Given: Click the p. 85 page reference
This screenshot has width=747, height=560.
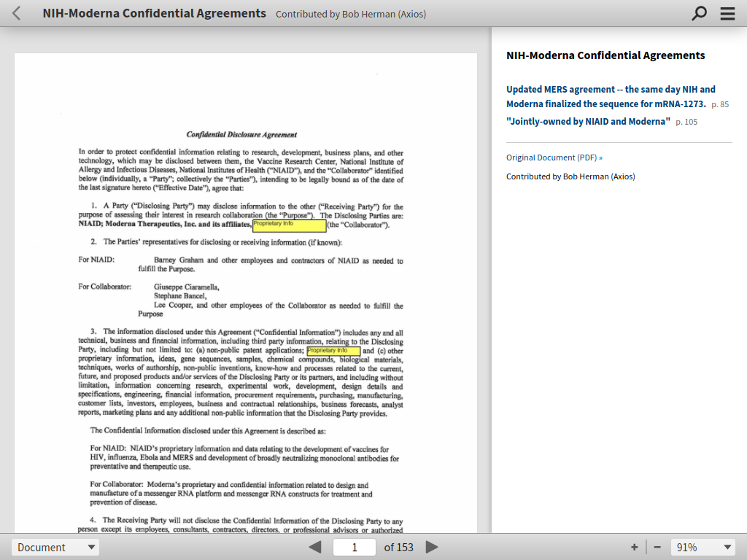Looking at the screenshot, I should point(720,104).
